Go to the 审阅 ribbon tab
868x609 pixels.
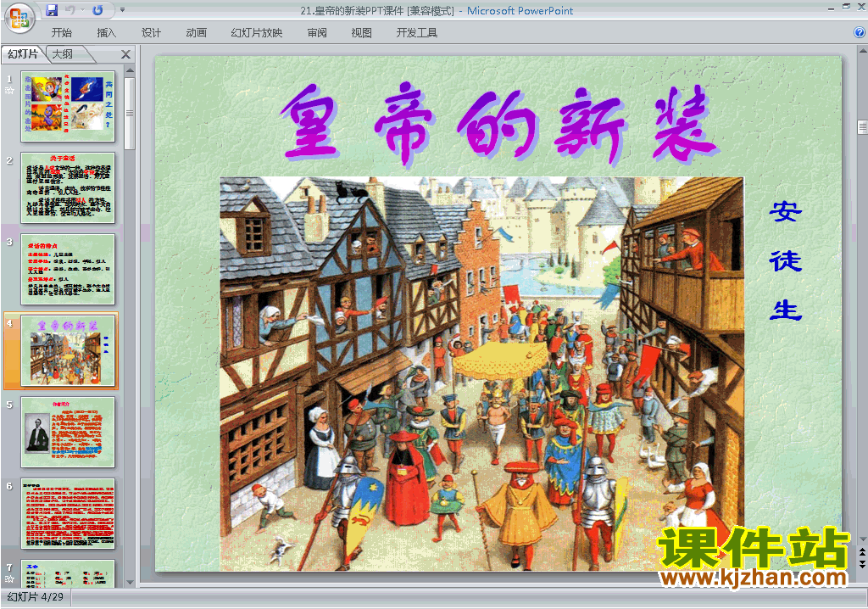coord(317,33)
